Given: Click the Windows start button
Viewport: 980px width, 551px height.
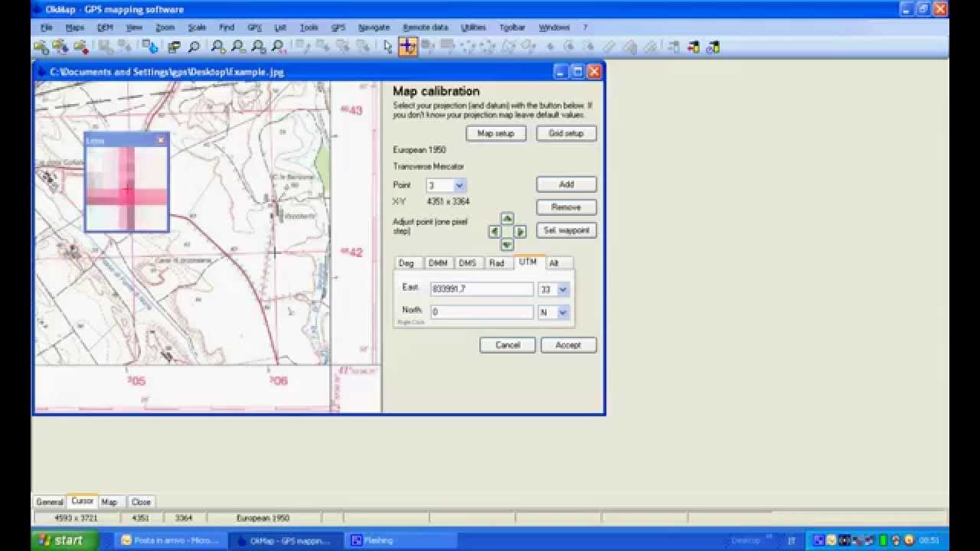Looking at the screenshot, I should click(x=64, y=540).
